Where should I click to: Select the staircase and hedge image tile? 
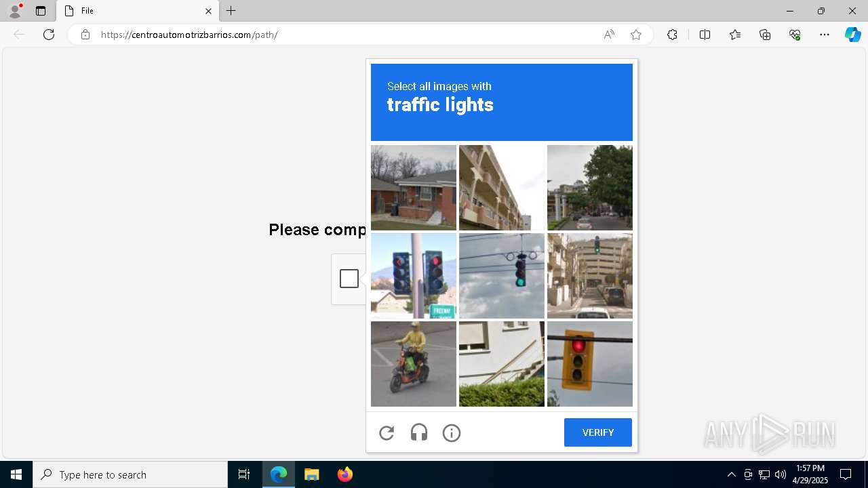pos(502,364)
